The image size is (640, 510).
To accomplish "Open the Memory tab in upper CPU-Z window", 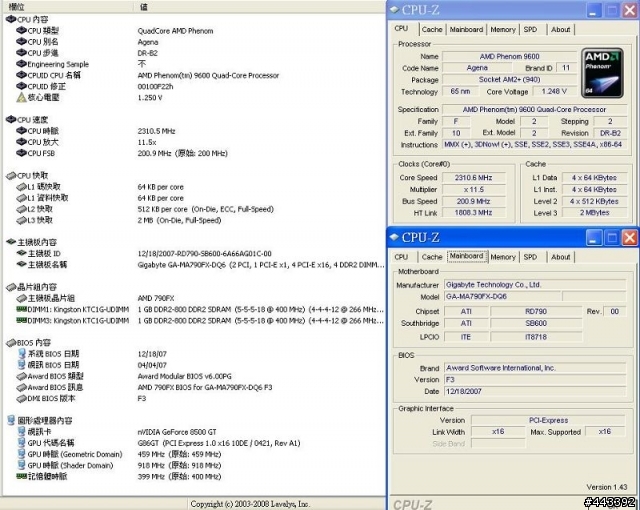I will click(x=503, y=29).
